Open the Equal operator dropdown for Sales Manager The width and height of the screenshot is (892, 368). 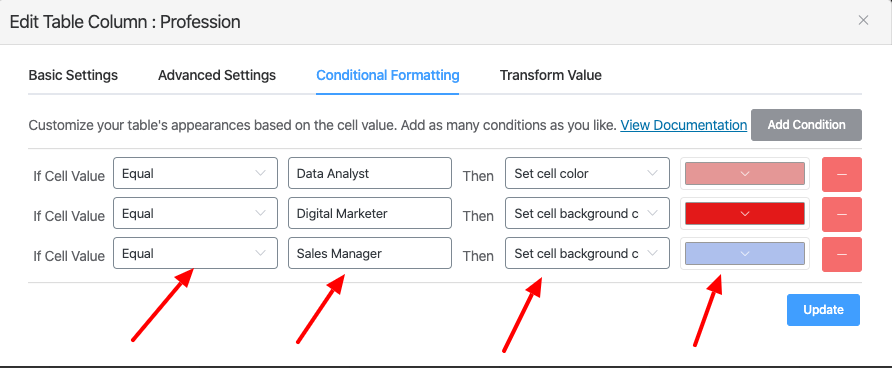(195, 253)
